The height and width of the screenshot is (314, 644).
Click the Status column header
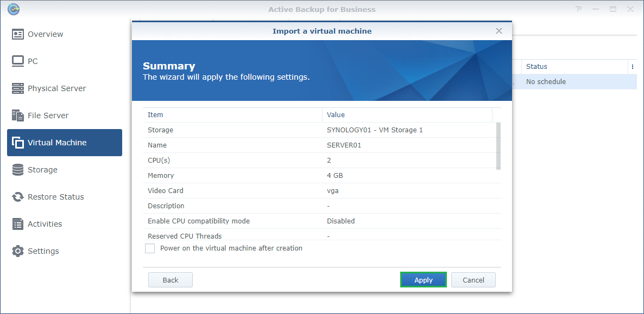pyautogui.click(x=570, y=67)
